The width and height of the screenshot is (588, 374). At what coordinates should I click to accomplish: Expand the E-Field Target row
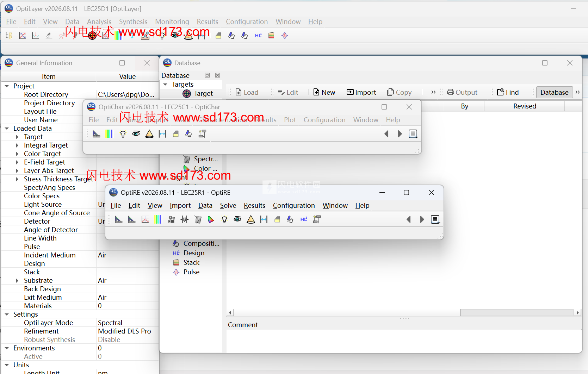[x=17, y=162]
